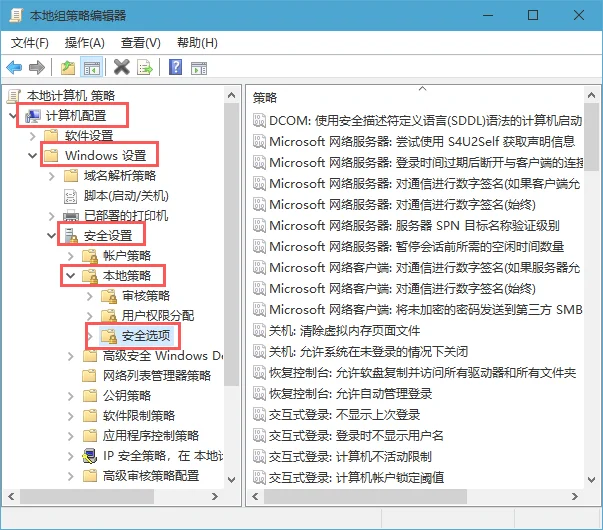Image resolution: width=603 pixels, height=530 pixels.
Task: Click policy list vertical scrollbar down arrow
Action: [x=592, y=480]
